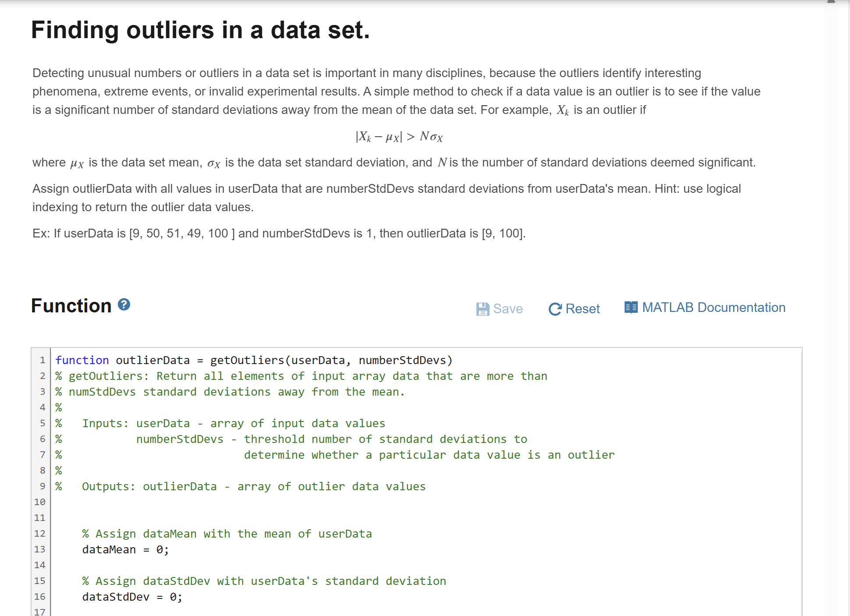Reset the code via the circular arrow icon
This screenshot has height=616, width=850.
point(555,309)
